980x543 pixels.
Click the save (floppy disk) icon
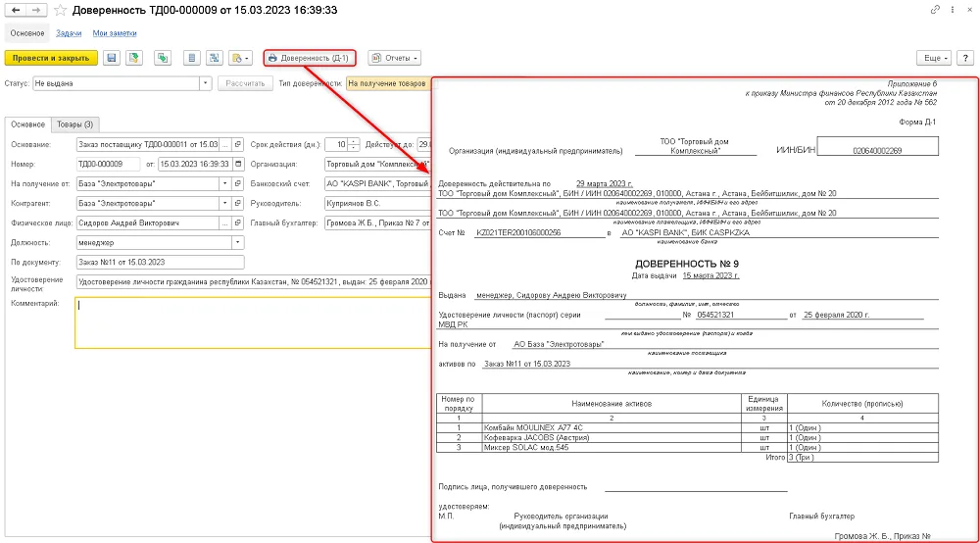point(112,58)
